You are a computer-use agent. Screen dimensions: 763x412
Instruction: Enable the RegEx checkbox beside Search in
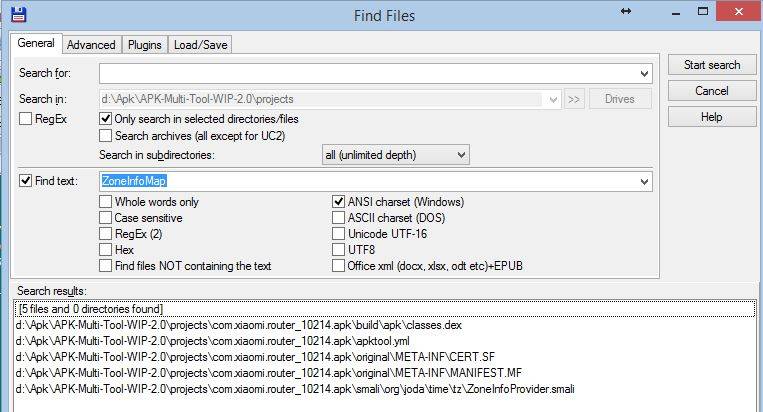click(x=27, y=119)
